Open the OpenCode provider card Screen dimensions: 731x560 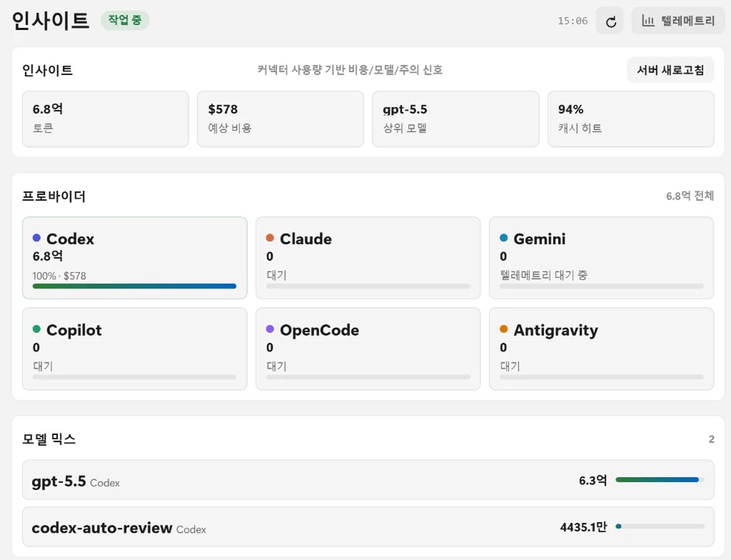point(369,349)
